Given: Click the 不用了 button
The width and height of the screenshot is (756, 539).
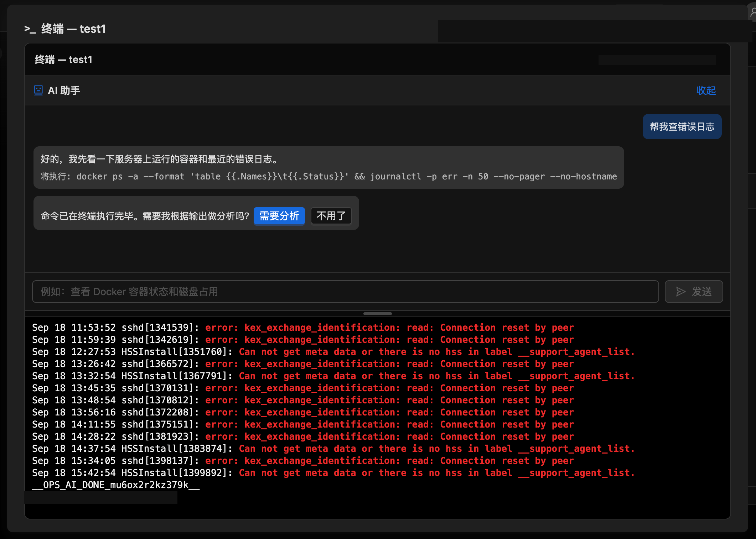Looking at the screenshot, I should click(331, 216).
